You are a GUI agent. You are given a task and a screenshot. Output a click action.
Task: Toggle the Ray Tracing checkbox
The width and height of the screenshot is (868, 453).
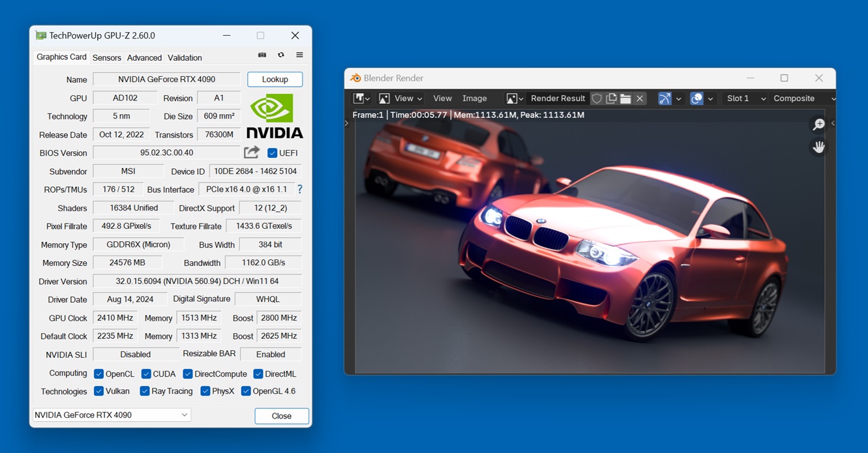coord(145,391)
